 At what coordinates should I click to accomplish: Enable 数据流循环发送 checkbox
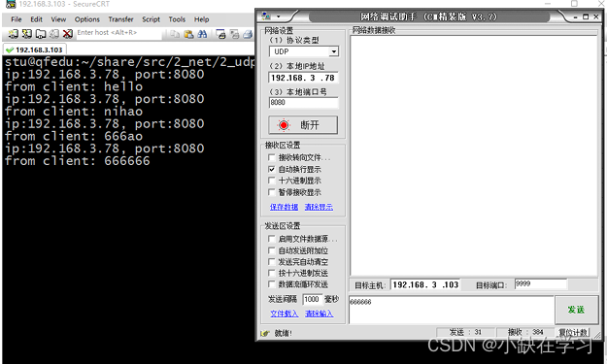(x=271, y=284)
